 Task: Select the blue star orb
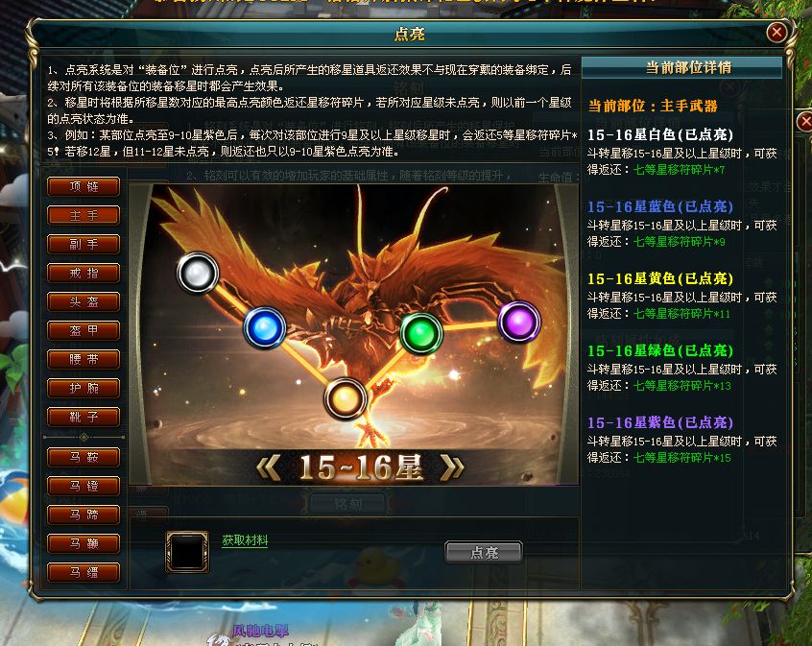click(x=265, y=328)
